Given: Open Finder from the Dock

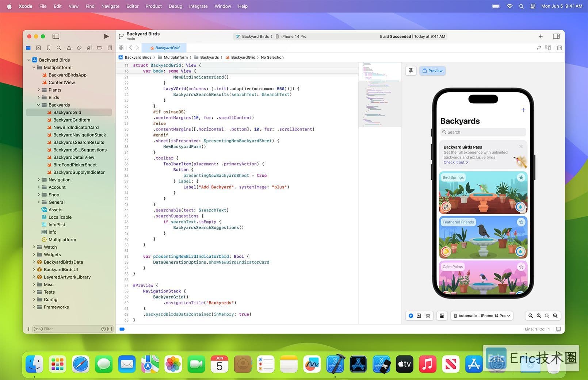Looking at the screenshot, I should point(34,364).
